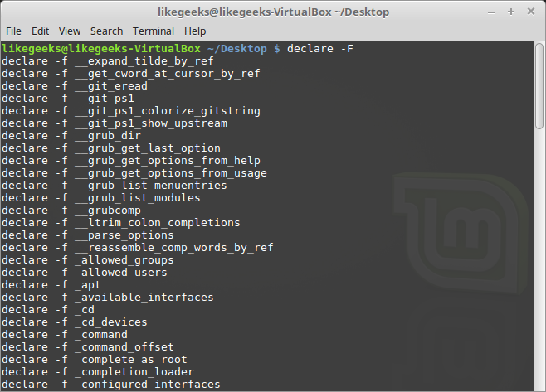
Task: Maximize the terminal window
Action: click(512, 12)
